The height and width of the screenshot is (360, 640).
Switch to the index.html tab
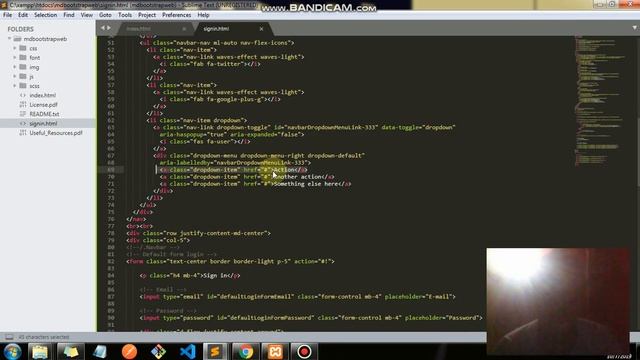[x=138, y=29]
